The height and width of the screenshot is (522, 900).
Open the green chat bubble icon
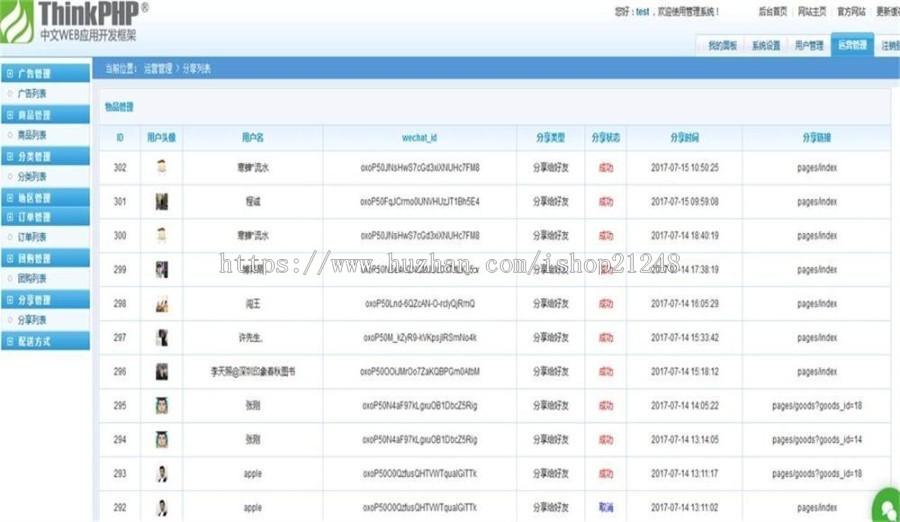[886, 506]
